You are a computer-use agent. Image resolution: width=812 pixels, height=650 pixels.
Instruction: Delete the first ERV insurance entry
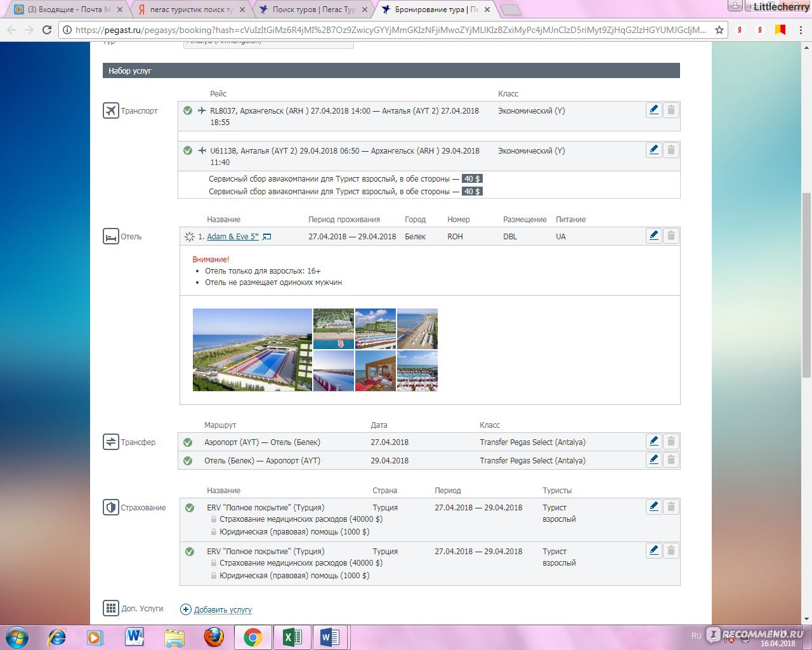tap(671, 507)
